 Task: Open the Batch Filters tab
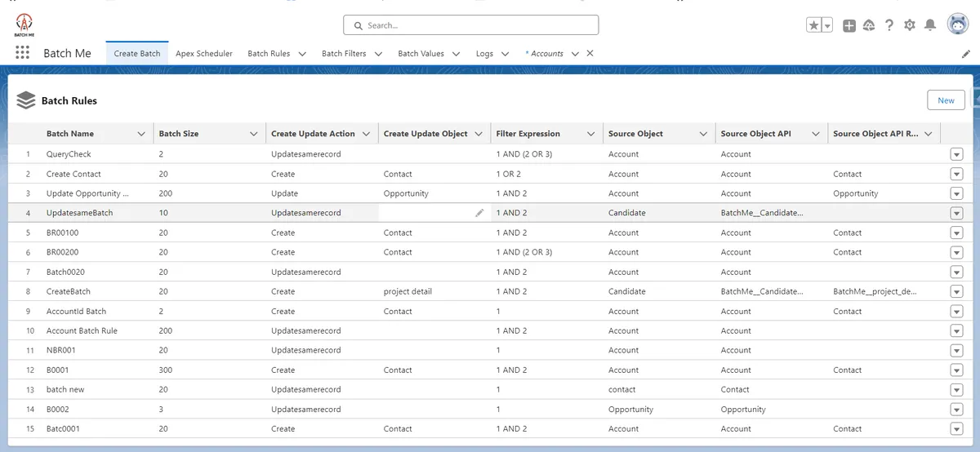(344, 53)
